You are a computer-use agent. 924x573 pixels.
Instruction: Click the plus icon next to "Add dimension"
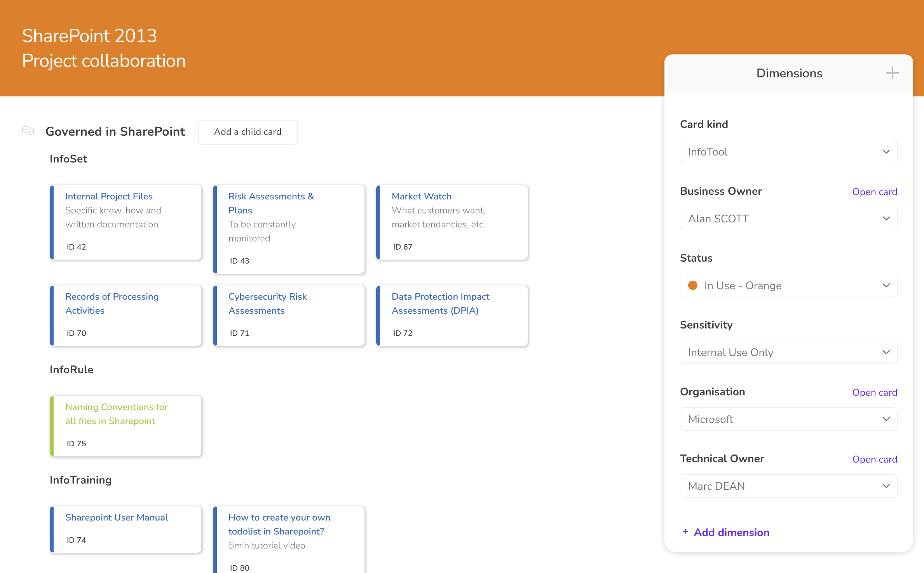point(685,532)
